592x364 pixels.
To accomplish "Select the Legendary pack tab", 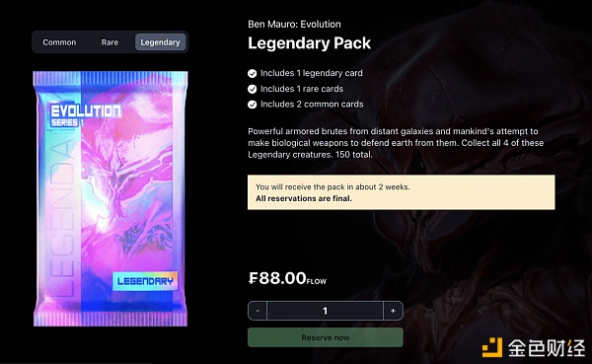I will (160, 42).
